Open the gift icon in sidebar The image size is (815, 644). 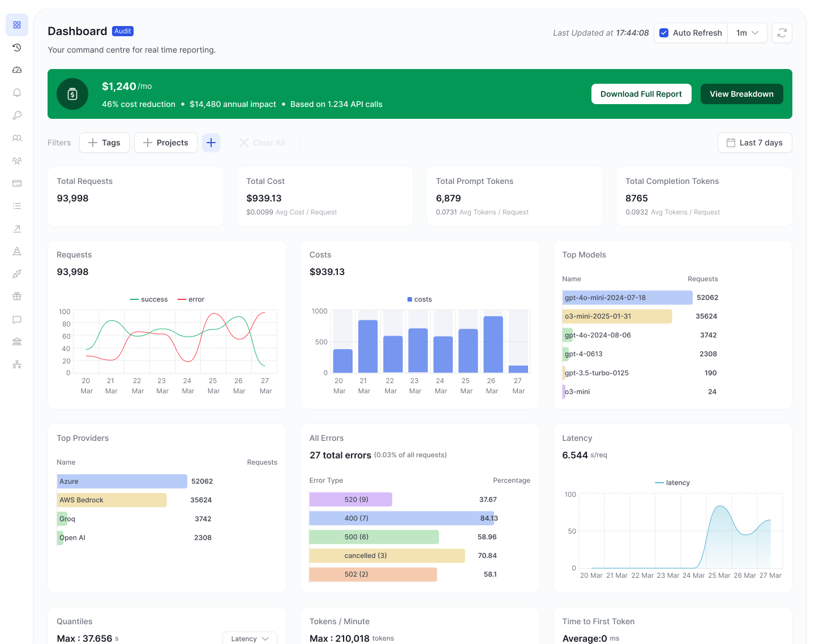(x=17, y=297)
